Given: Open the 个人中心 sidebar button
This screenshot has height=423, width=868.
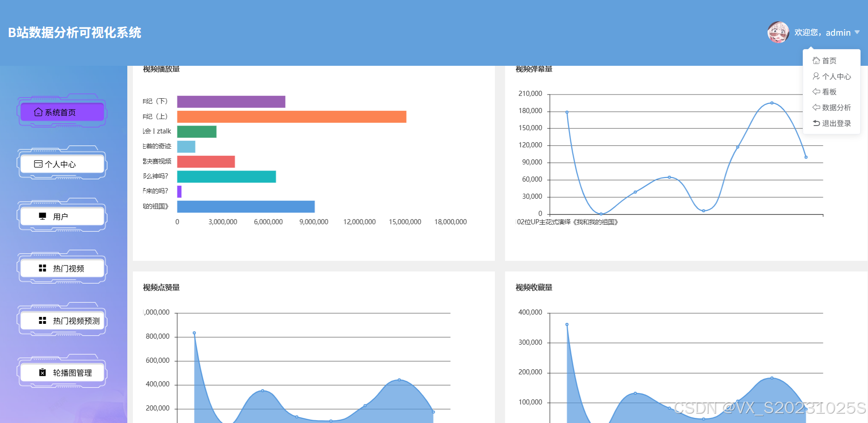Looking at the screenshot, I should [62, 164].
